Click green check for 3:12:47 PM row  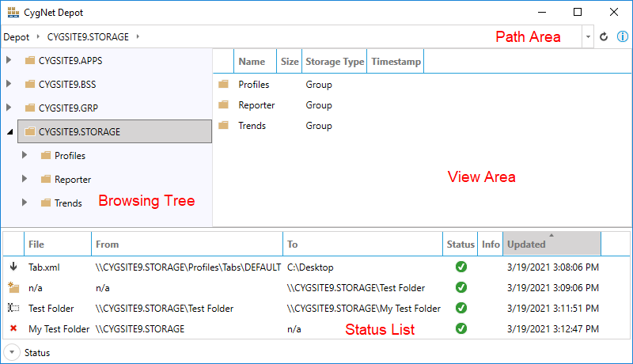click(461, 328)
